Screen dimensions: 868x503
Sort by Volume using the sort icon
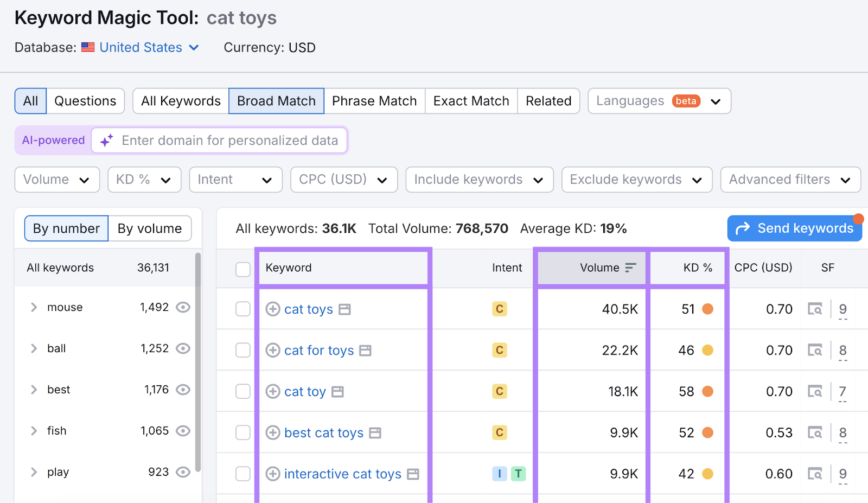[x=629, y=268]
